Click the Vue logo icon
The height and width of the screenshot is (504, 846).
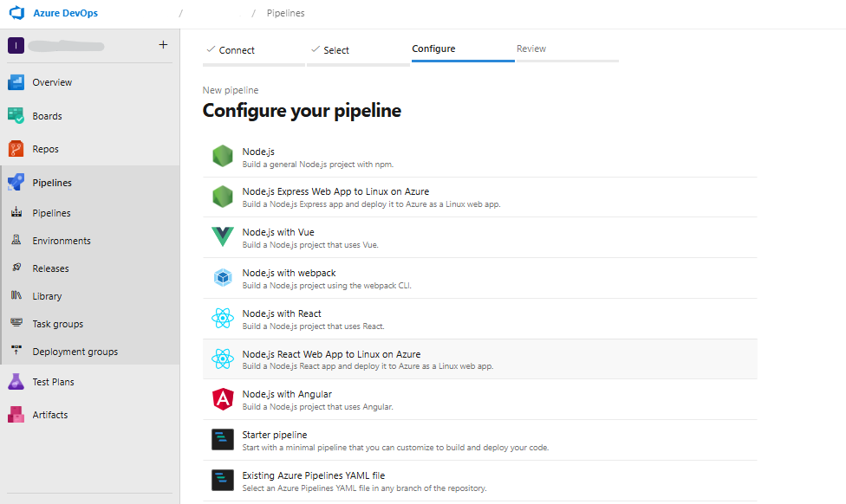[223, 237]
